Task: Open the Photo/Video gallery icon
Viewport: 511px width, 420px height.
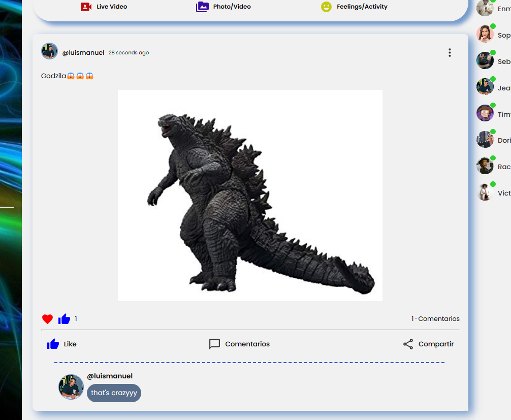Action: click(x=202, y=7)
